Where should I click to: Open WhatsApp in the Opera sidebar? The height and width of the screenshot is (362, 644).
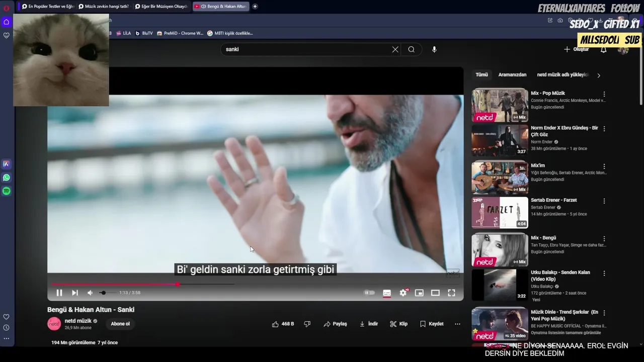(7, 177)
